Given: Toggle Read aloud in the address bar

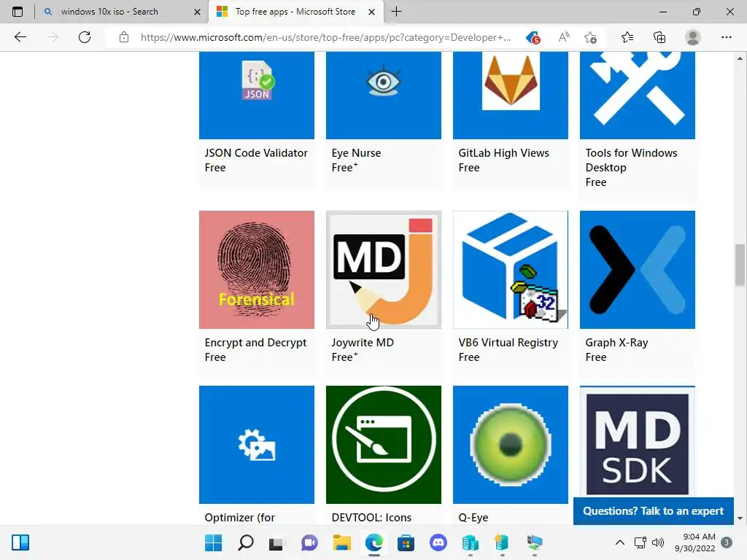Looking at the screenshot, I should pos(564,37).
